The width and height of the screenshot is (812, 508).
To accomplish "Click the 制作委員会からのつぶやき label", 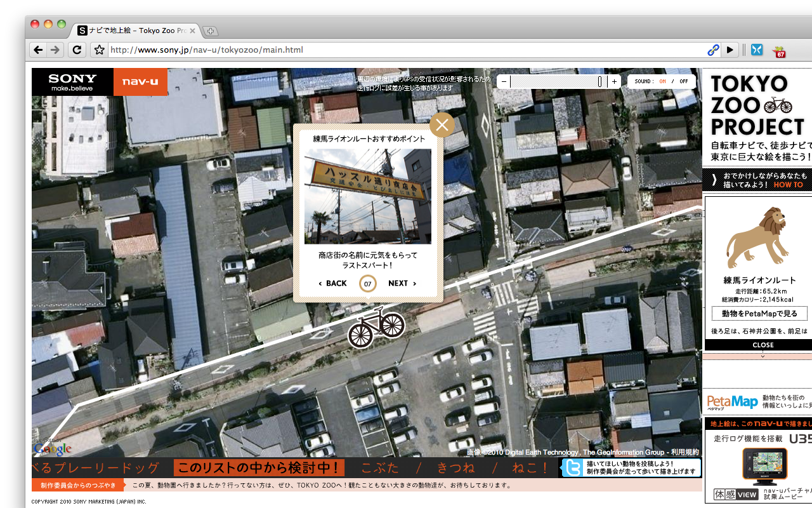I will pos(78,485).
